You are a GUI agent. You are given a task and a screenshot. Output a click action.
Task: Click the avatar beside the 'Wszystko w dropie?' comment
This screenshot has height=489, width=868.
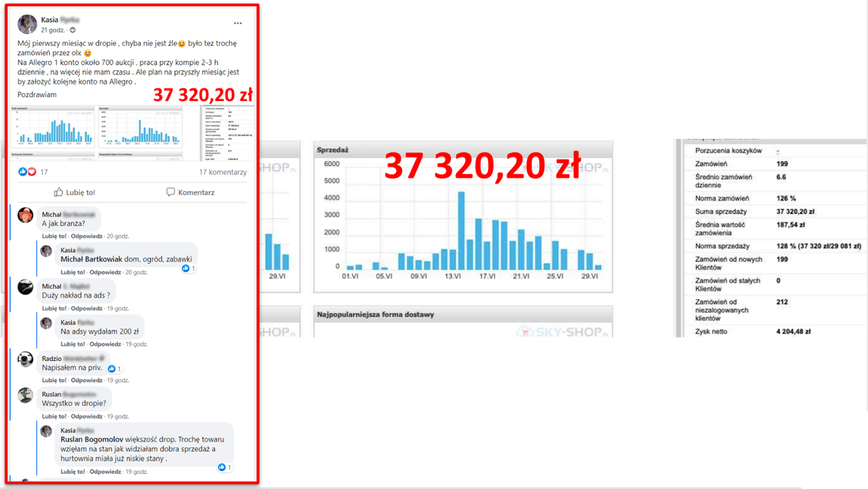click(x=25, y=396)
